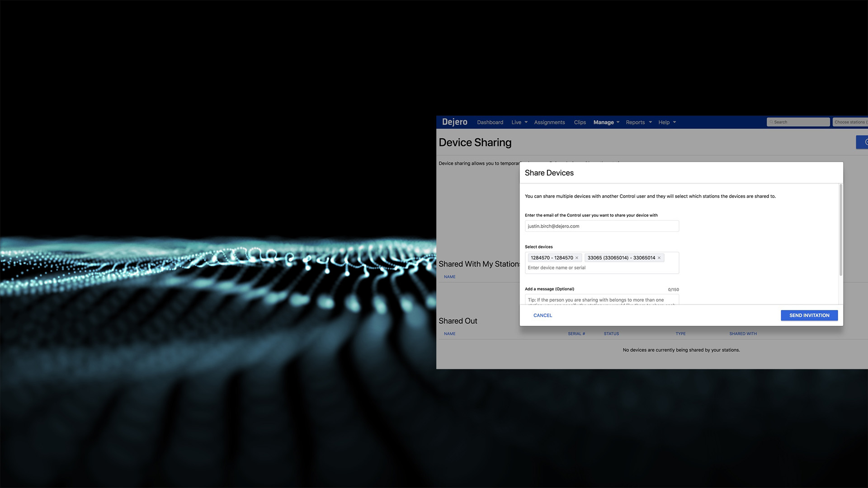Open the Live dropdown menu

(x=519, y=122)
